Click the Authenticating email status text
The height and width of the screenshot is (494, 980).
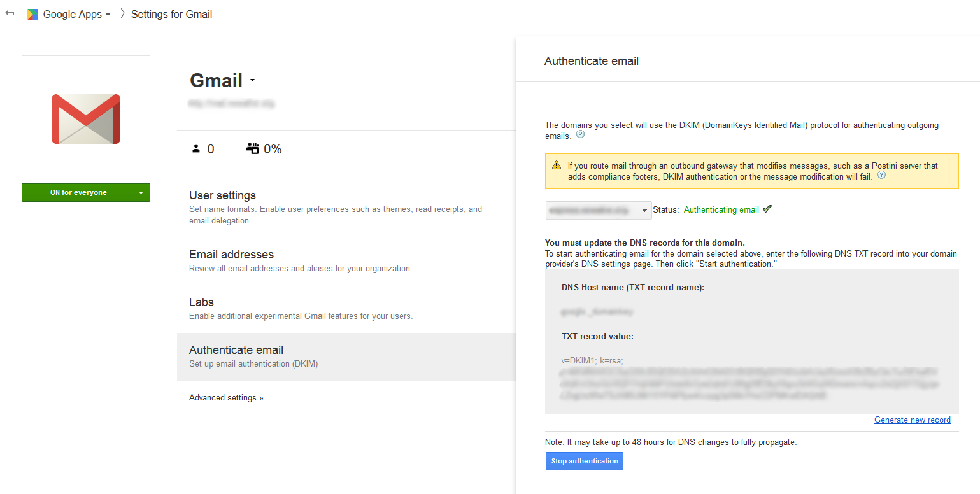click(721, 209)
